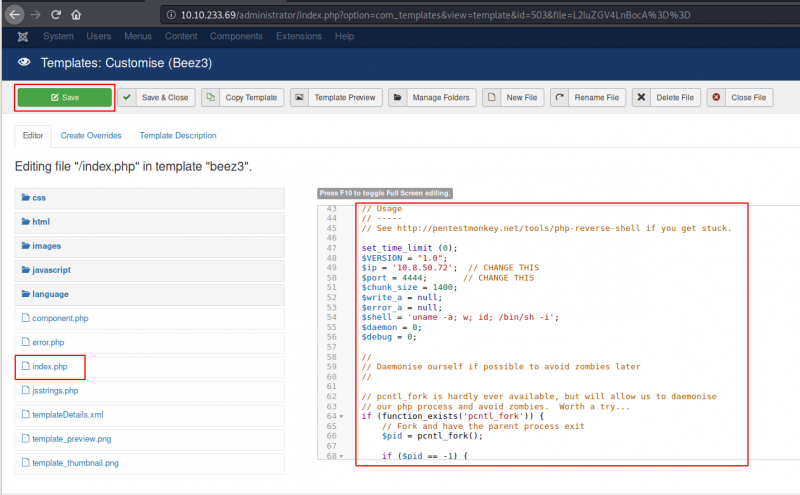
Task: Click the copy icon on Copy Template
Action: (x=211, y=97)
